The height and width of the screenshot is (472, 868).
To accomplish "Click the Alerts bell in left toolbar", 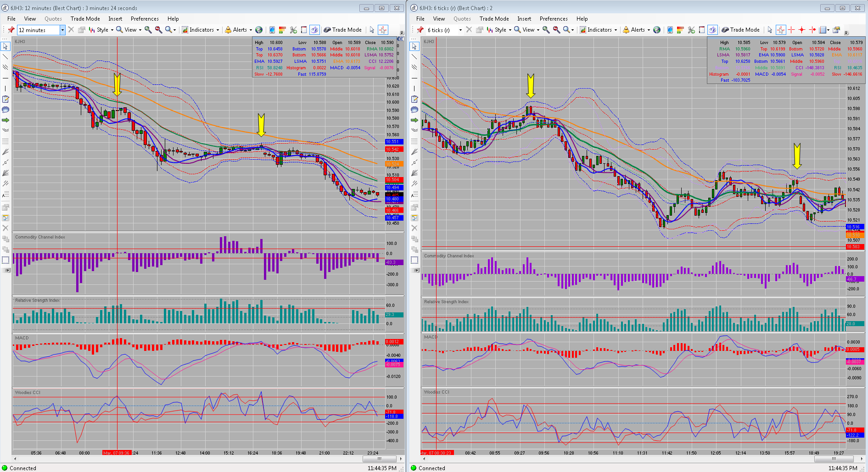I will [228, 30].
